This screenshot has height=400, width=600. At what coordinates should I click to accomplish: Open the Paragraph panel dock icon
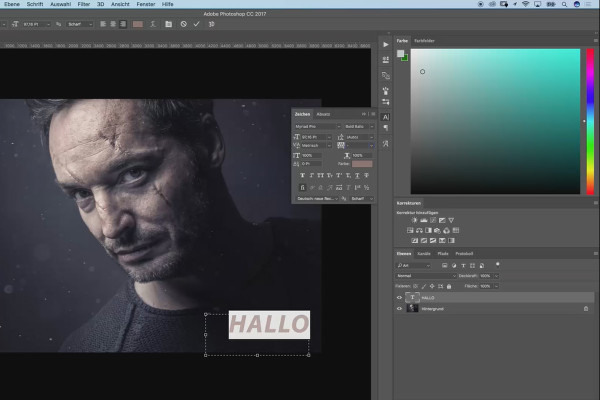point(386,128)
